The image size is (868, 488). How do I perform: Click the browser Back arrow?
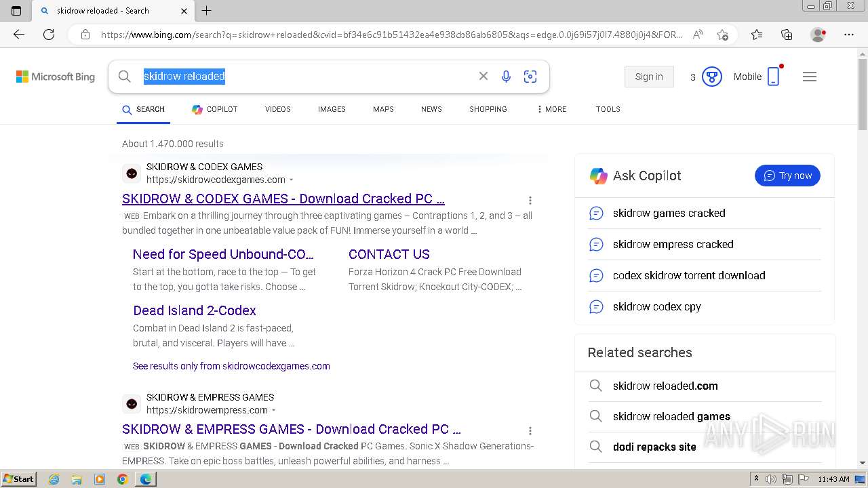click(19, 35)
